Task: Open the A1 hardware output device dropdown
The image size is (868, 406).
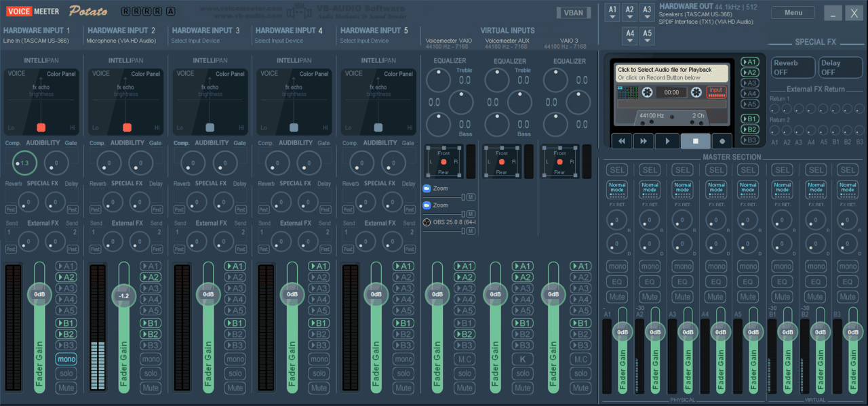Action: pyautogui.click(x=613, y=12)
